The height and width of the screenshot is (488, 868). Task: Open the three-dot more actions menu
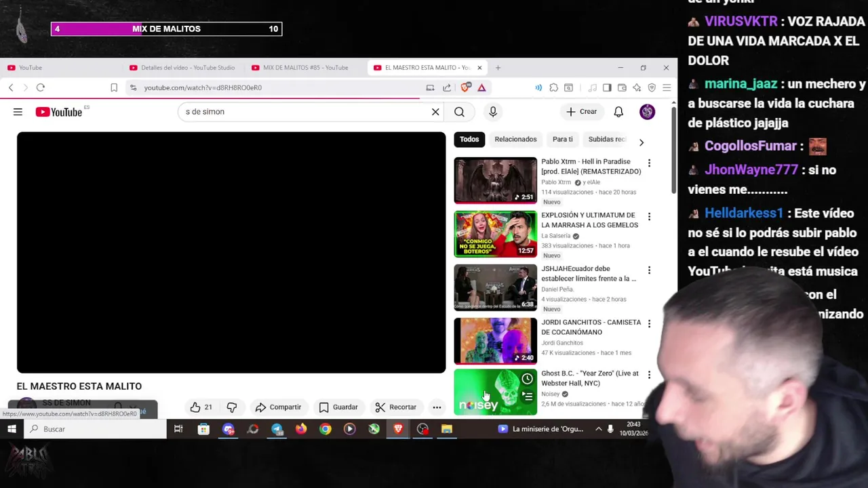pyautogui.click(x=437, y=407)
